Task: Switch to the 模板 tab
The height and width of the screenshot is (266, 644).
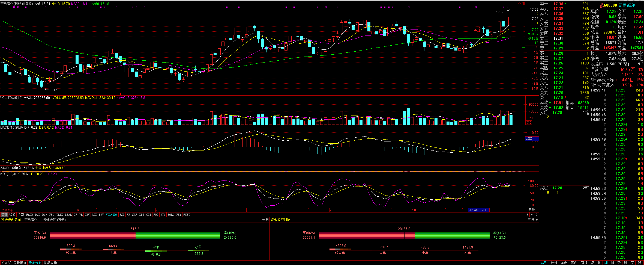Action: 12,215
